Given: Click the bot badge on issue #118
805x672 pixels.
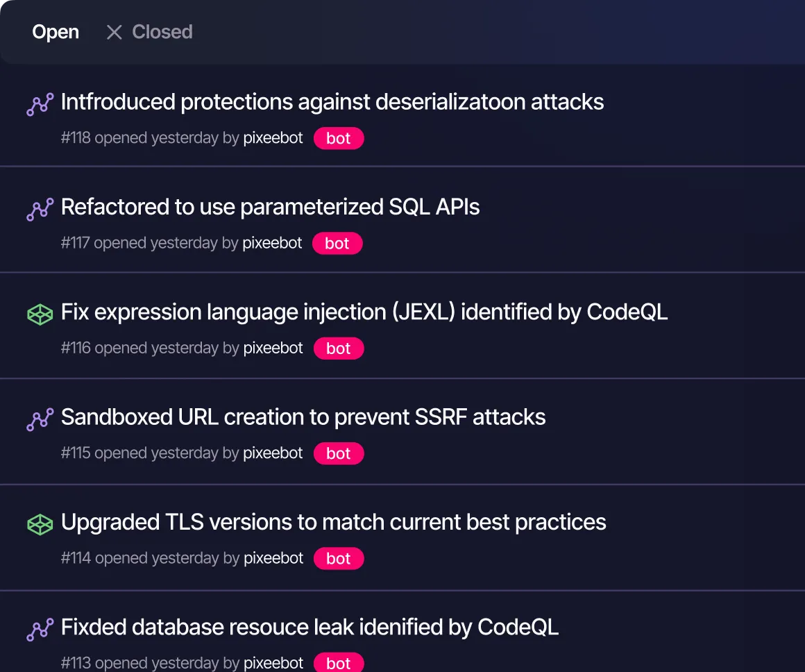Looking at the screenshot, I should pyautogui.click(x=338, y=137).
